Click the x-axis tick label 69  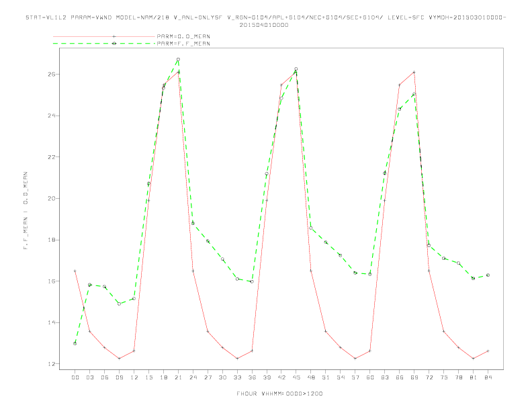click(x=414, y=377)
